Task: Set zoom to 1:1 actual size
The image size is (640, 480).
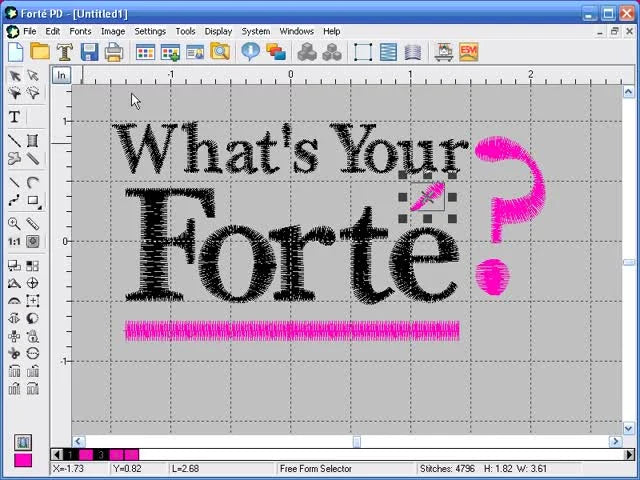Action: (14, 242)
